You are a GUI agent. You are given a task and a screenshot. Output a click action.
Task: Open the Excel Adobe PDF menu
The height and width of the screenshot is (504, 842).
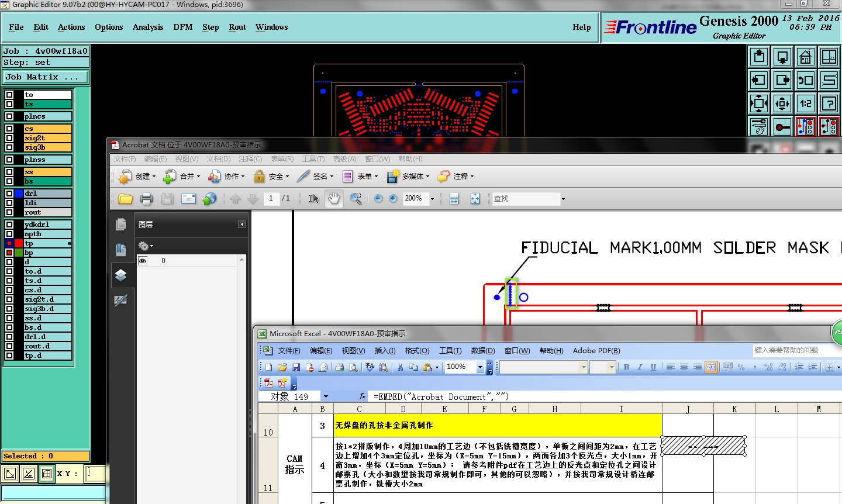[596, 351]
